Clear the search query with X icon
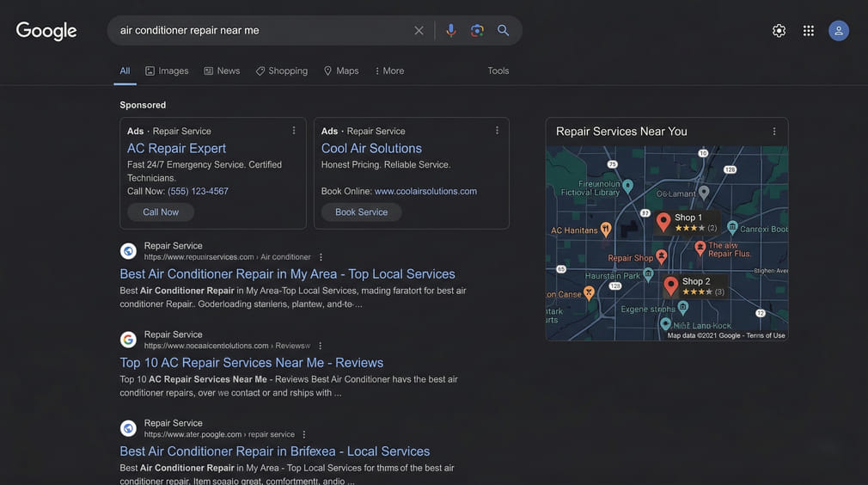Image resolution: width=868 pixels, height=485 pixels. pyautogui.click(x=419, y=30)
